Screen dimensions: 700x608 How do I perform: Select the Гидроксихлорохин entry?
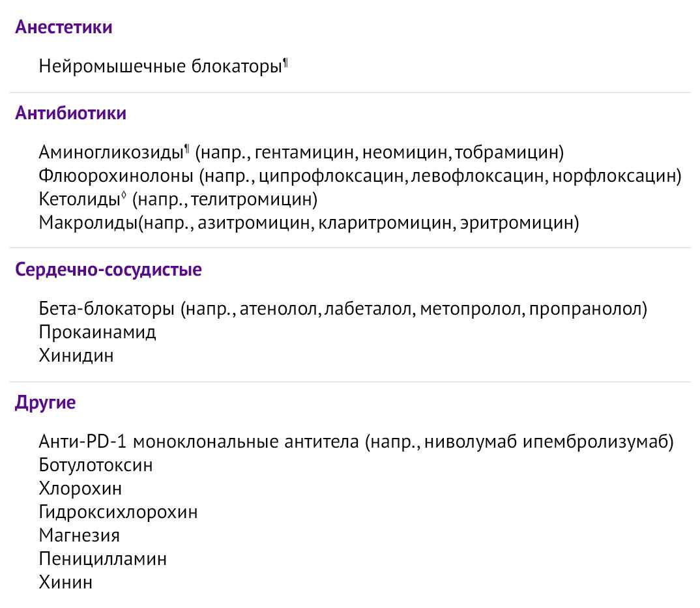point(118,512)
